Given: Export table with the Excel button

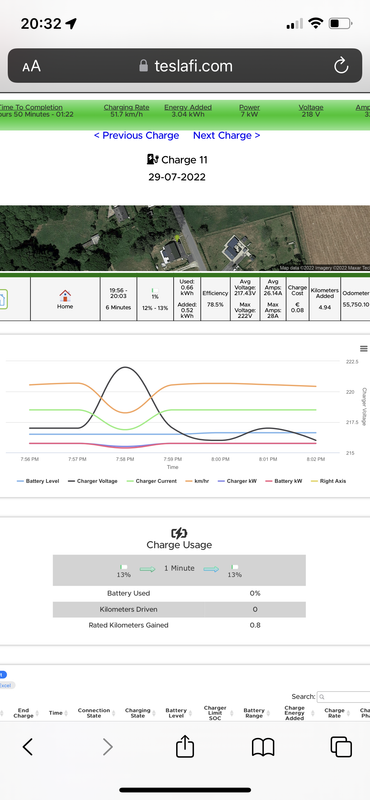Looking at the screenshot, I should point(6,685).
